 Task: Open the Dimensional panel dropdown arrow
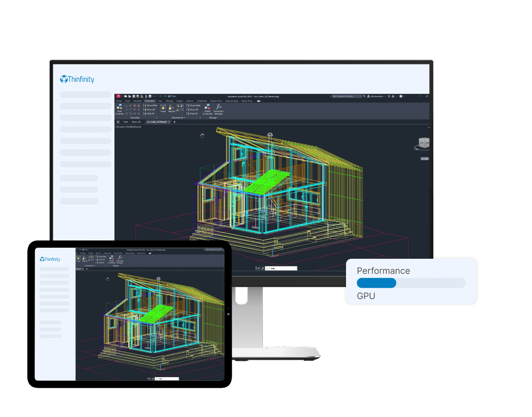pyautogui.click(x=185, y=117)
